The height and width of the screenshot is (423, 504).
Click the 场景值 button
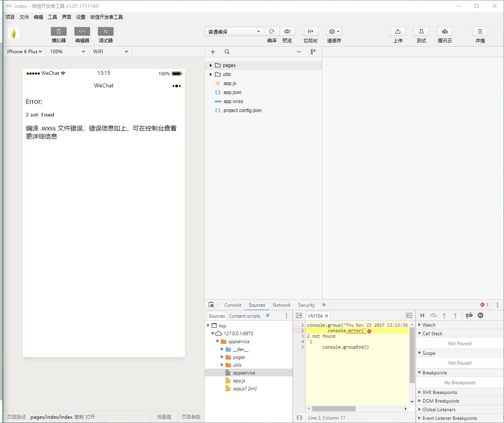pyautogui.click(x=164, y=417)
